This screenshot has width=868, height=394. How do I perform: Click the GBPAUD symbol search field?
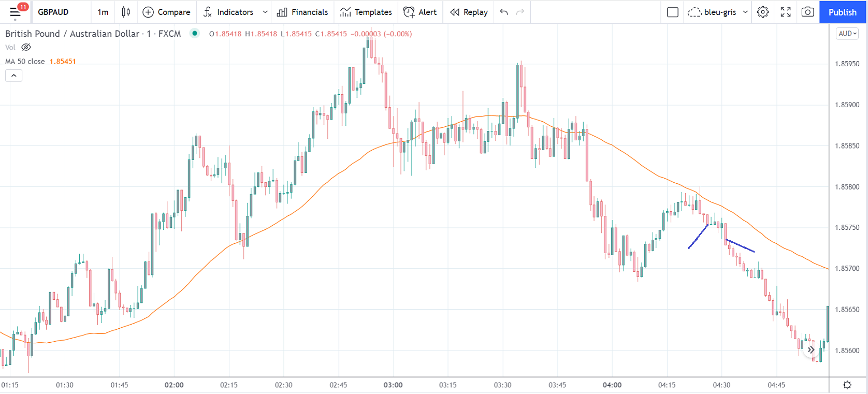(53, 12)
